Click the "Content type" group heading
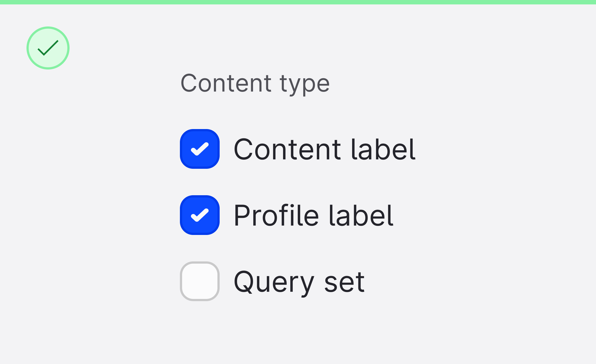 pyautogui.click(x=255, y=83)
